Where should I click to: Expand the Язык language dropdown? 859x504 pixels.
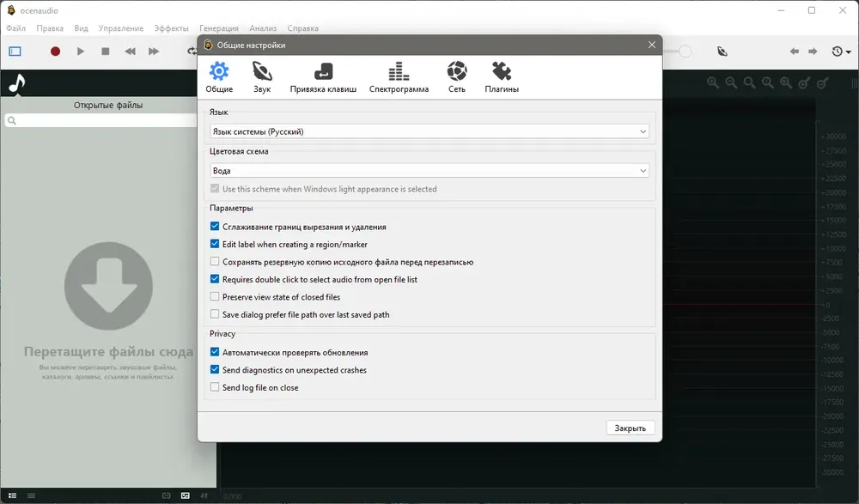point(429,131)
